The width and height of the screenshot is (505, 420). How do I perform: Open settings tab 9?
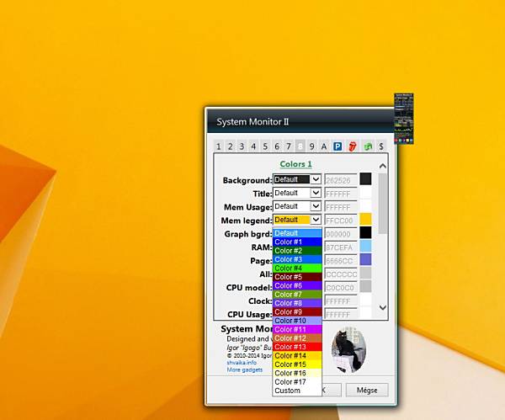coord(311,146)
